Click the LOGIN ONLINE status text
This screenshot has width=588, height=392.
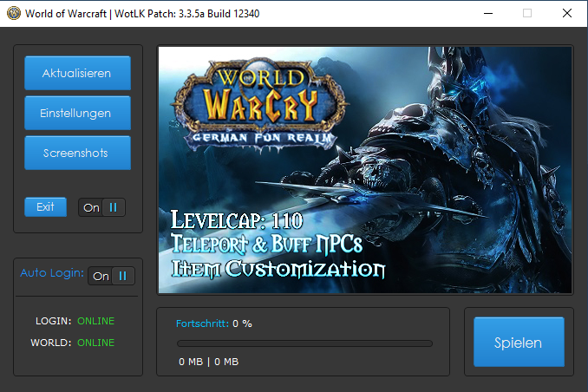point(75,321)
